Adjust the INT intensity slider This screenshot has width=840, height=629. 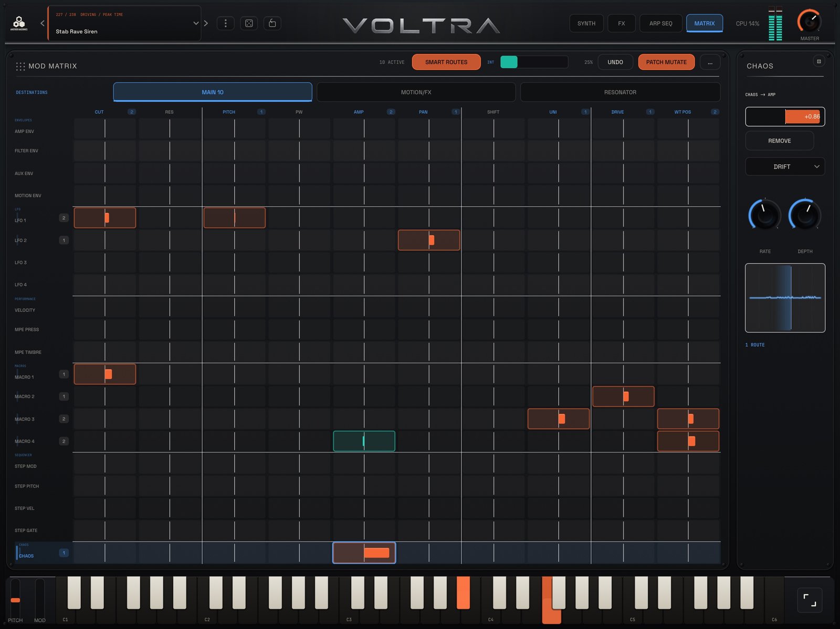point(534,62)
